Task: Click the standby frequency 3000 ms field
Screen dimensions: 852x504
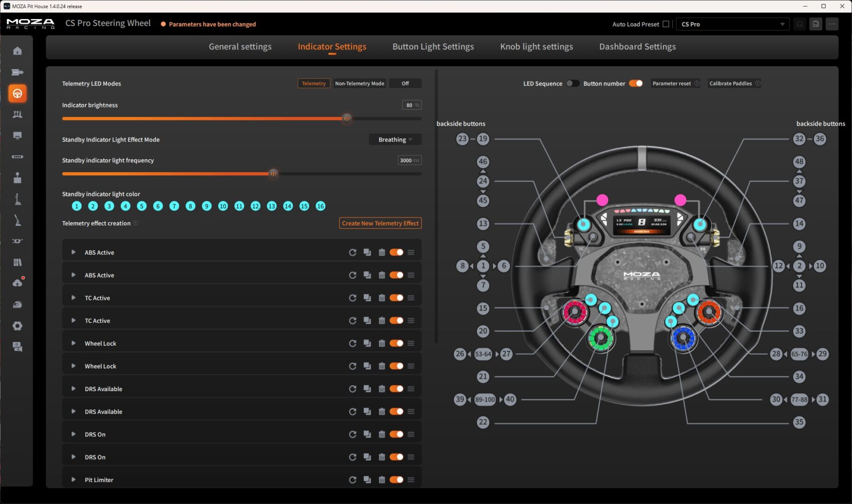Action: [409, 160]
